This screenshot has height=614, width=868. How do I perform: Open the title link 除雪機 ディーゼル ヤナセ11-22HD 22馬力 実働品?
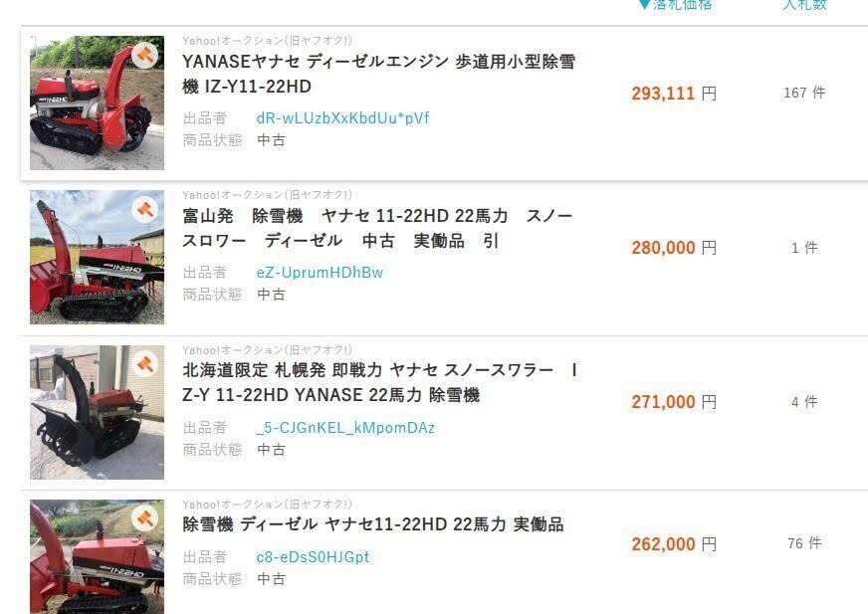point(373,524)
